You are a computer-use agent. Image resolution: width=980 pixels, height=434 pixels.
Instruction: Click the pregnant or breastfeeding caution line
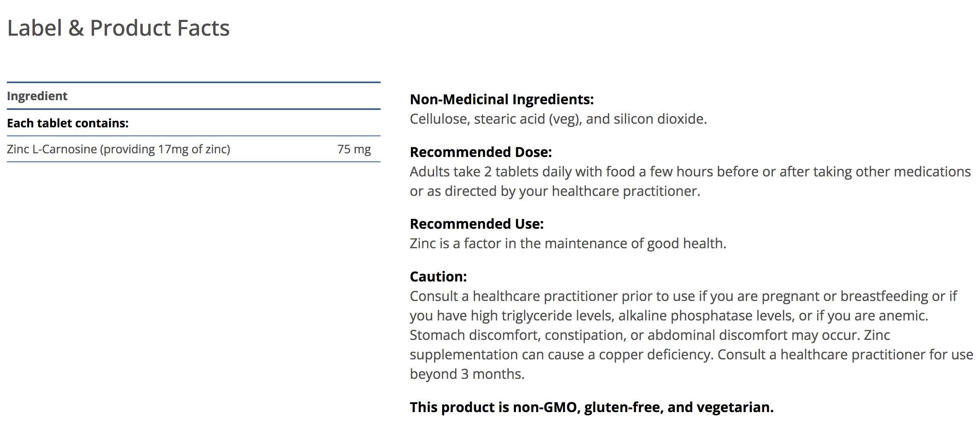pos(683,296)
